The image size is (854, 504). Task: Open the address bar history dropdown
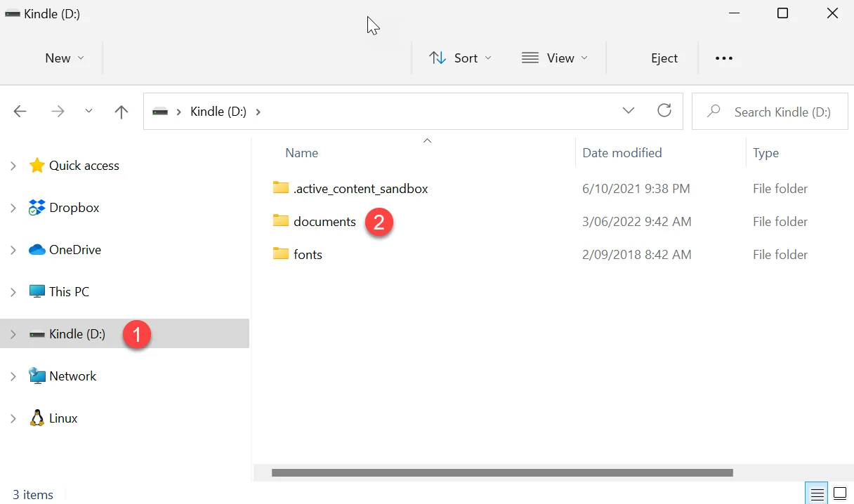point(629,111)
